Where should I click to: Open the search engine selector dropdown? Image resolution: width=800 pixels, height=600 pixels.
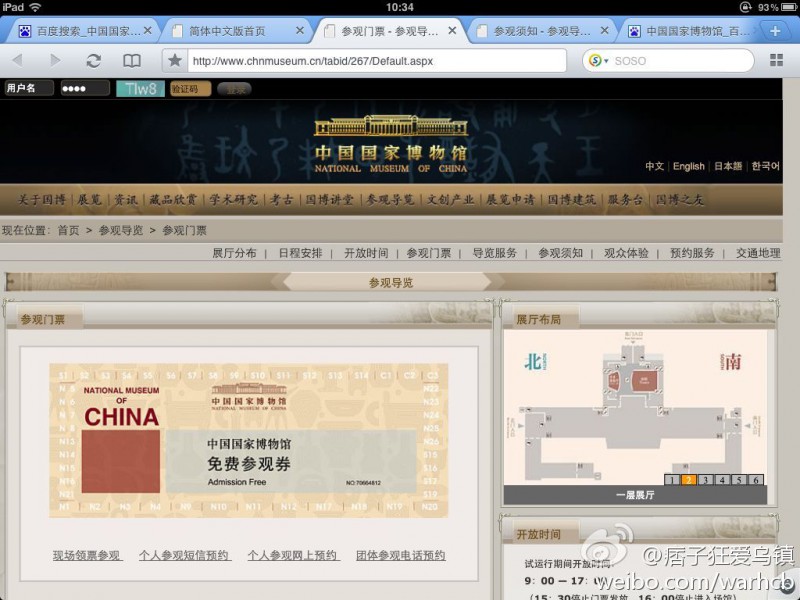pos(598,61)
